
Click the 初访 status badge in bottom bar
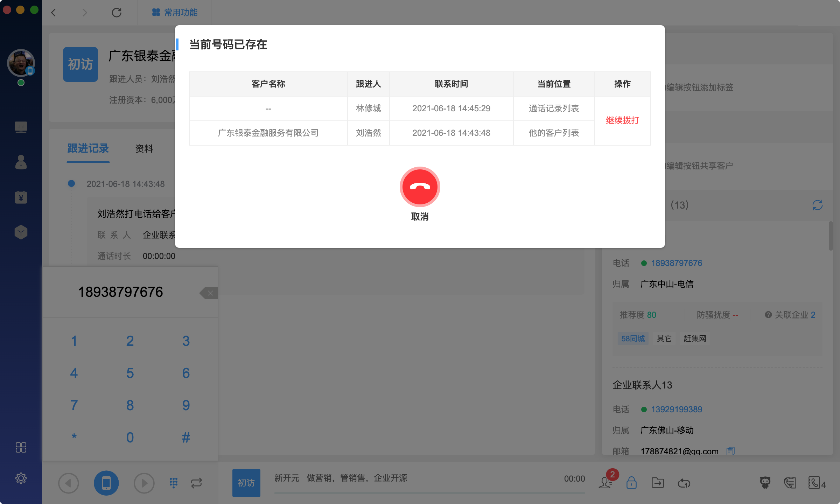coord(246,483)
